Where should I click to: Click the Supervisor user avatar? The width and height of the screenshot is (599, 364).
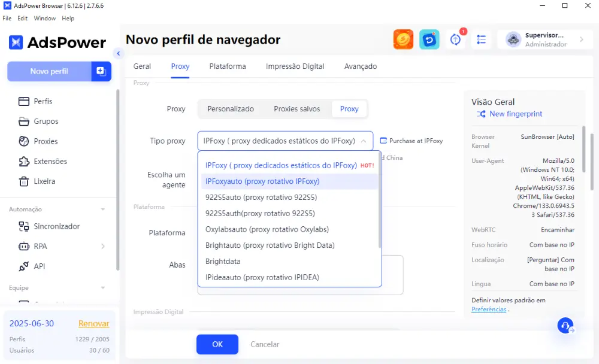pyautogui.click(x=513, y=40)
